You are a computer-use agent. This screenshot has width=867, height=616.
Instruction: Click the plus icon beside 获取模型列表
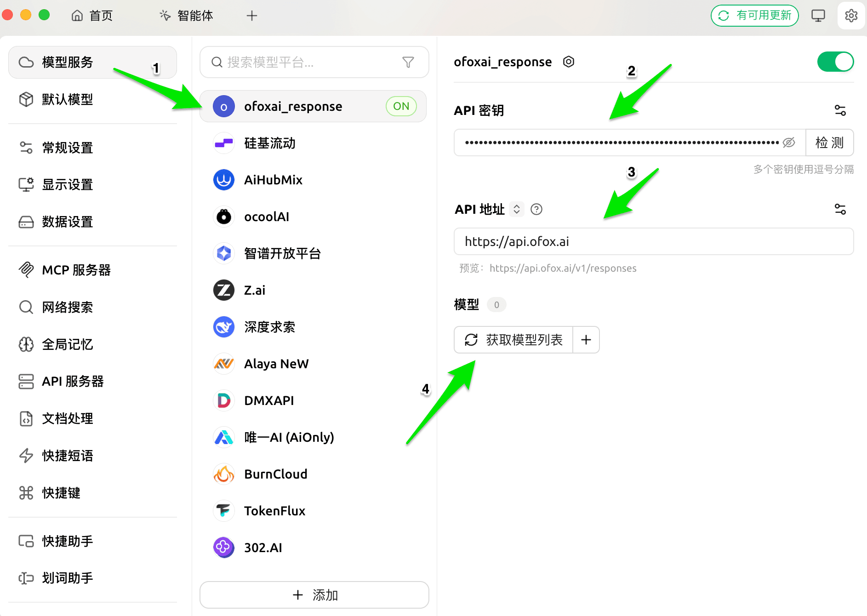pyautogui.click(x=586, y=340)
